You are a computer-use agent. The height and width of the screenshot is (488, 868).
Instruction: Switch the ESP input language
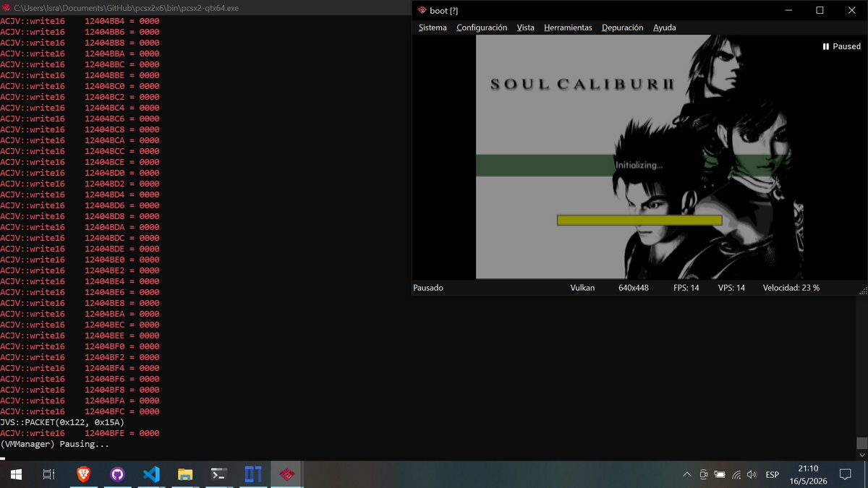click(772, 474)
